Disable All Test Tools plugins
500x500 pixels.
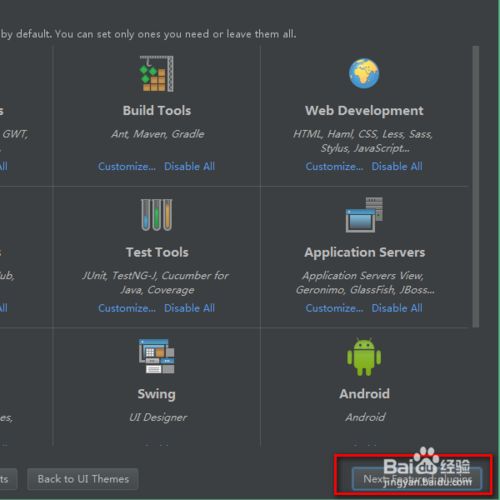pyautogui.click(x=189, y=308)
